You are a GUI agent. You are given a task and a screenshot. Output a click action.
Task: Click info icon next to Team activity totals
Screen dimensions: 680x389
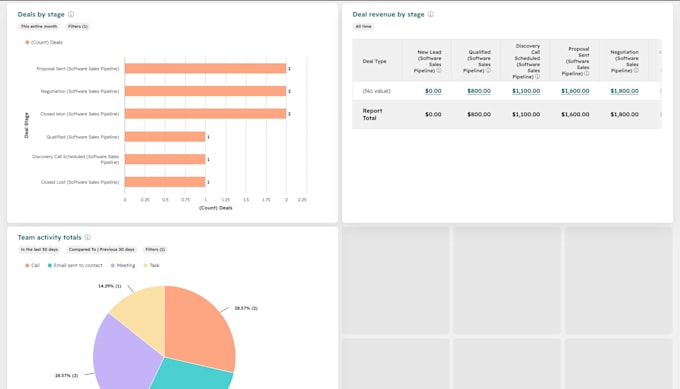point(88,237)
